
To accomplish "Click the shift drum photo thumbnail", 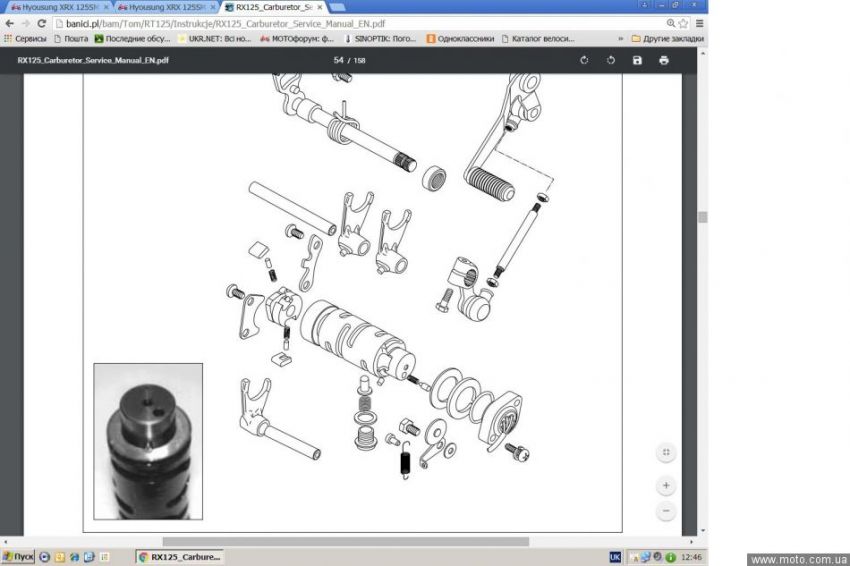I will (x=148, y=441).
